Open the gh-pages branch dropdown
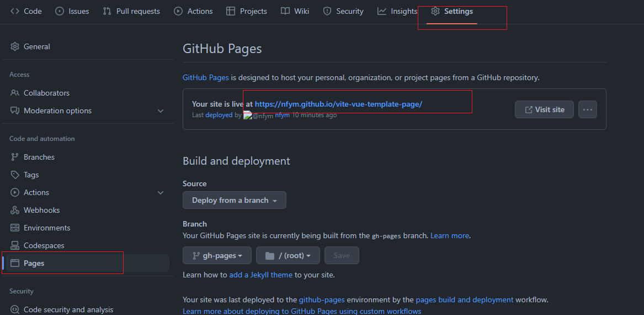Screen dimensions: 644x315 tap(217, 255)
